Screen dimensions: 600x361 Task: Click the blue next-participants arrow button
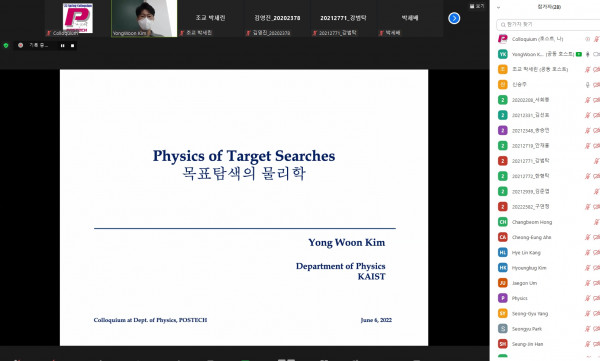[454, 18]
